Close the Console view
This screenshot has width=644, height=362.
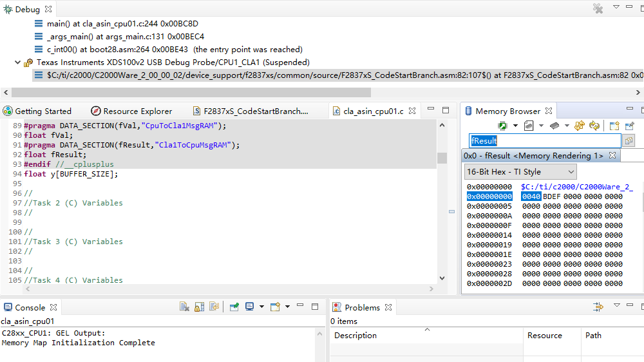click(x=53, y=307)
